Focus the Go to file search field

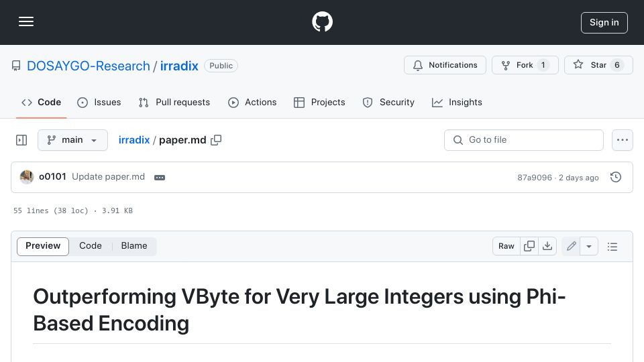point(524,140)
